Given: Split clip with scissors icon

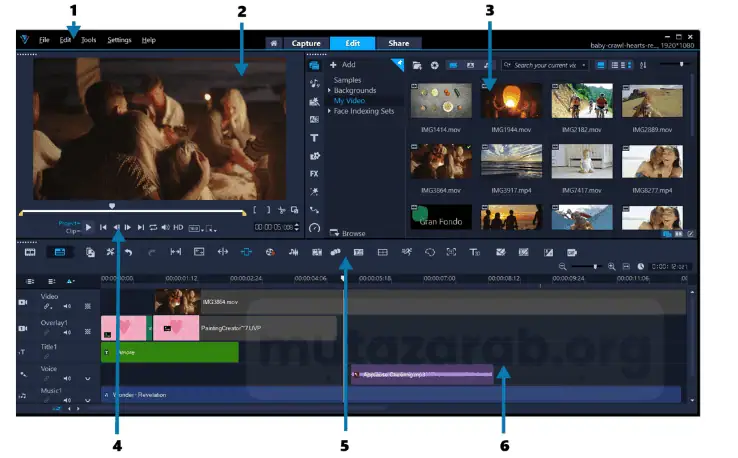Looking at the screenshot, I should [281, 210].
